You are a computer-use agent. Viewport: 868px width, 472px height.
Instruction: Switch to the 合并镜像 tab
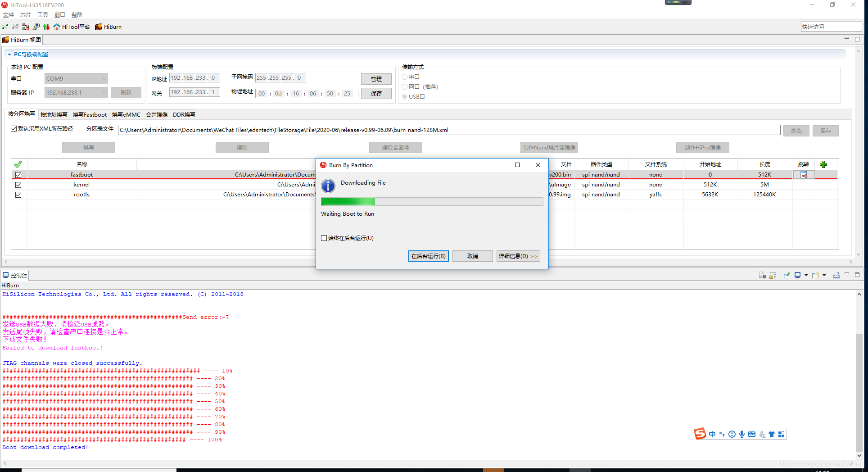tap(157, 115)
